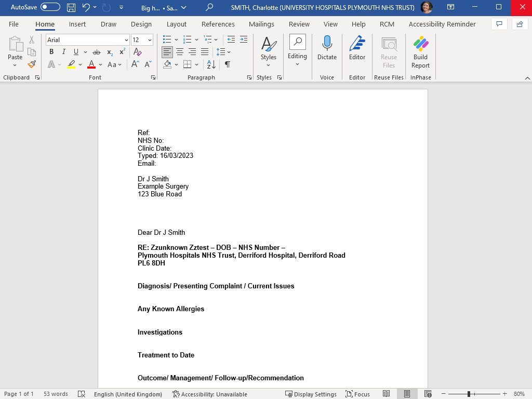Click the Share icon
This screenshot has width=532, height=399.
click(520, 24)
